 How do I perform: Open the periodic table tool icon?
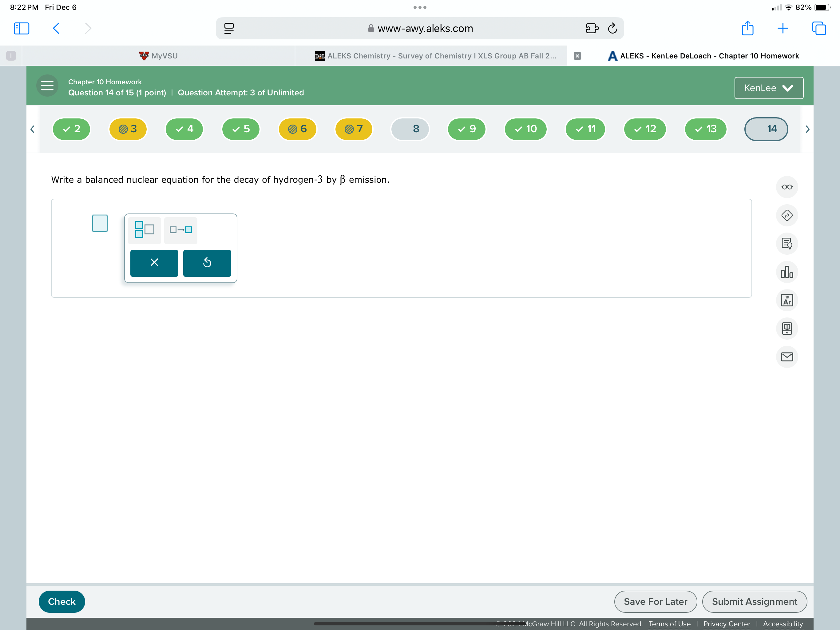(787, 301)
